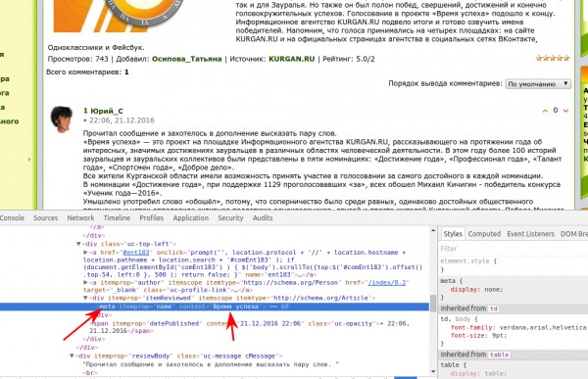Viewport: 588px width, 379px height.
Task: Open the comment order dropdown
Action: [x=538, y=84]
